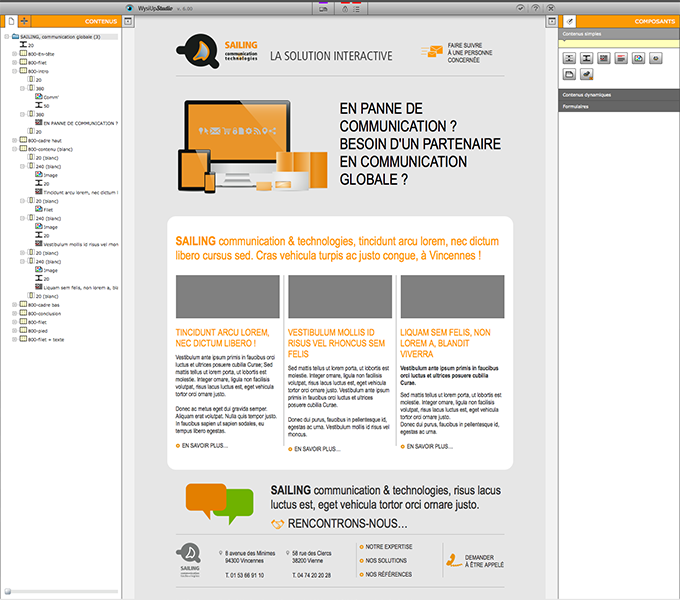
Task: Select the orange plus tab in Contenus panel
Action: point(24,21)
